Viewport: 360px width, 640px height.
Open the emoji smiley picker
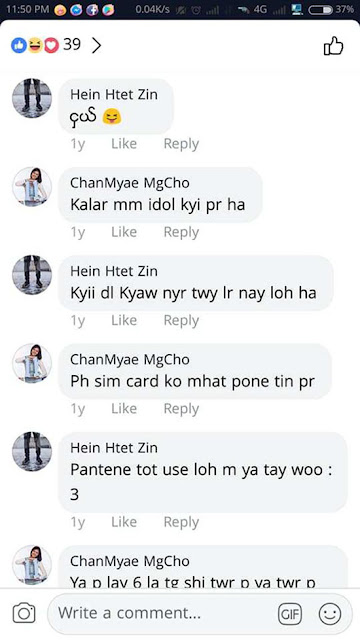coord(330,613)
